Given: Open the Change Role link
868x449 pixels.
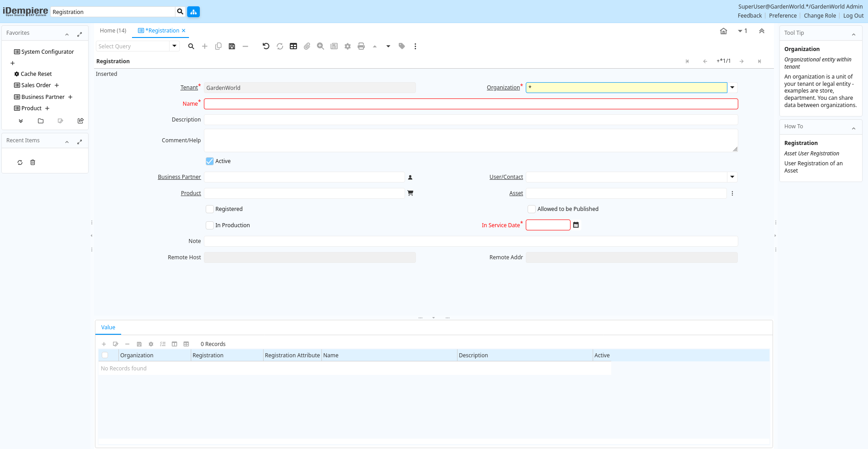Looking at the screenshot, I should (x=820, y=16).
